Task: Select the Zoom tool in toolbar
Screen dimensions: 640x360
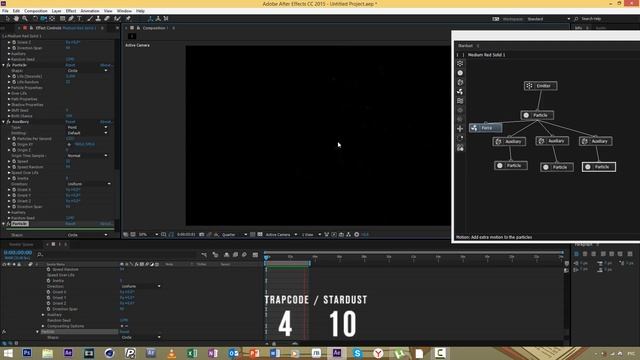Action: [x=25, y=19]
